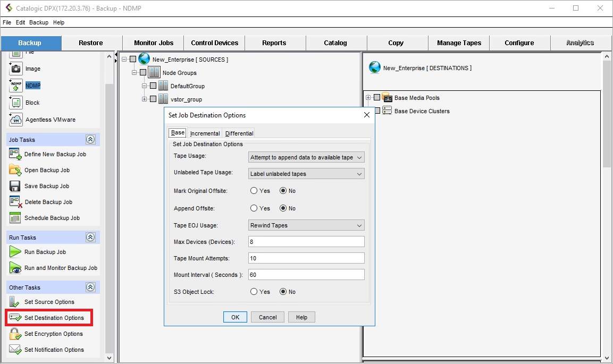This screenshot has width=613, height=364.
Task: Click the Delete Backup Job icon
Action: pyautogui.click(x=15, y=202)
